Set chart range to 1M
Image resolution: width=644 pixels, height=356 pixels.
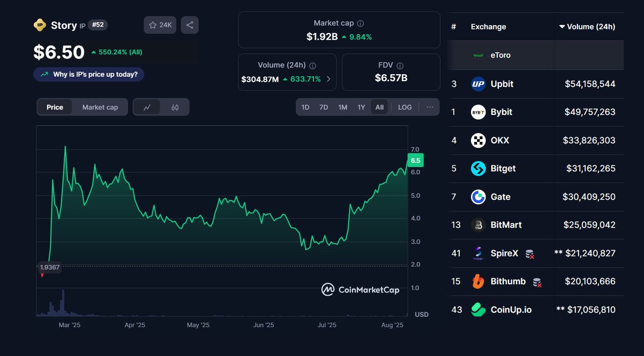pyautogui.click(x=343, y=107)
